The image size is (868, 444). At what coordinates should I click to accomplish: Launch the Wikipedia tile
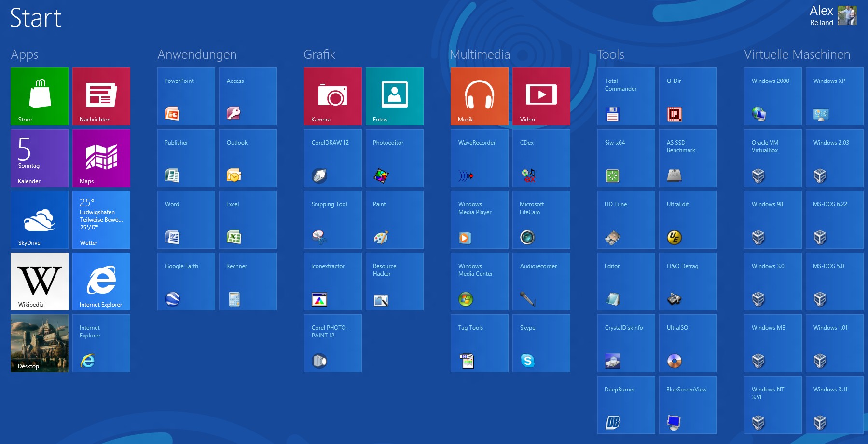click(x=40, y=282)
